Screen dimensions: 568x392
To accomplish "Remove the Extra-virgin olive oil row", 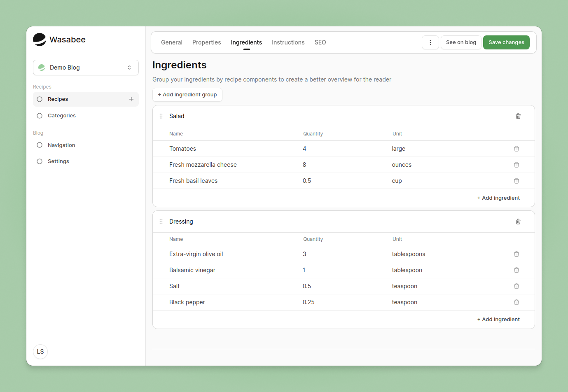I will (517, 254).
